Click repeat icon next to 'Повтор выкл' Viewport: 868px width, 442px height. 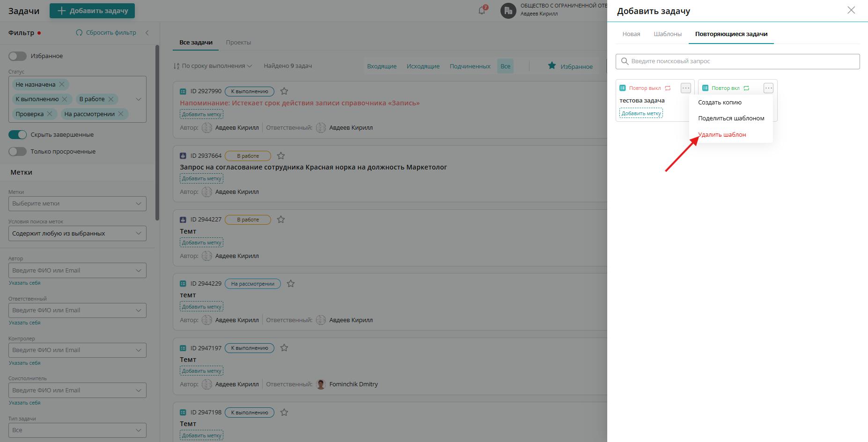pos(668,88)
